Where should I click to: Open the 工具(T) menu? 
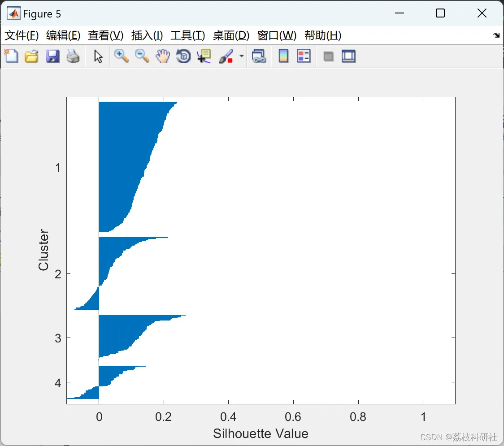[188, 35]
